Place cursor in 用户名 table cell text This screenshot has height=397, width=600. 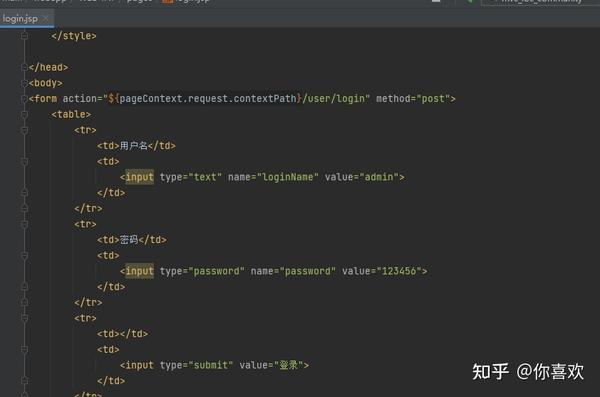pyautogui.click(x=134, y=145)
